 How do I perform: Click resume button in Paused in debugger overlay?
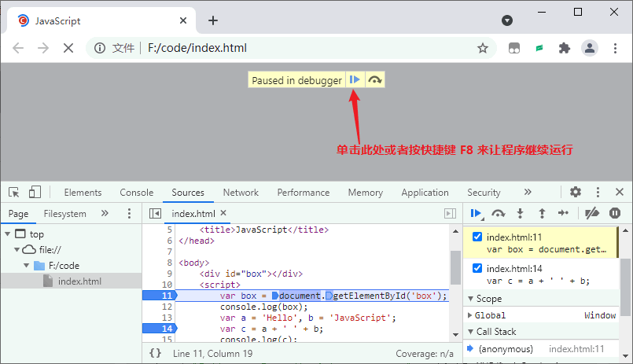[355, 80]
